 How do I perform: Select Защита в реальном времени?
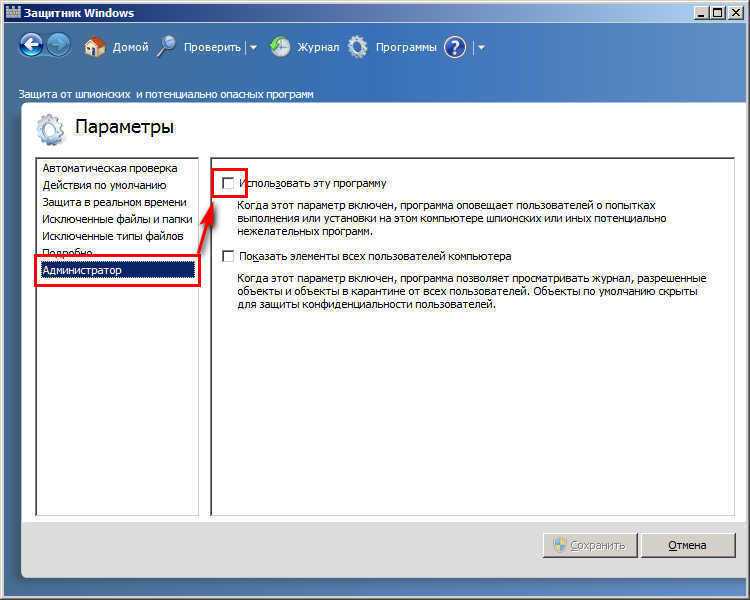pyautogui.click(x=117, y=202)
